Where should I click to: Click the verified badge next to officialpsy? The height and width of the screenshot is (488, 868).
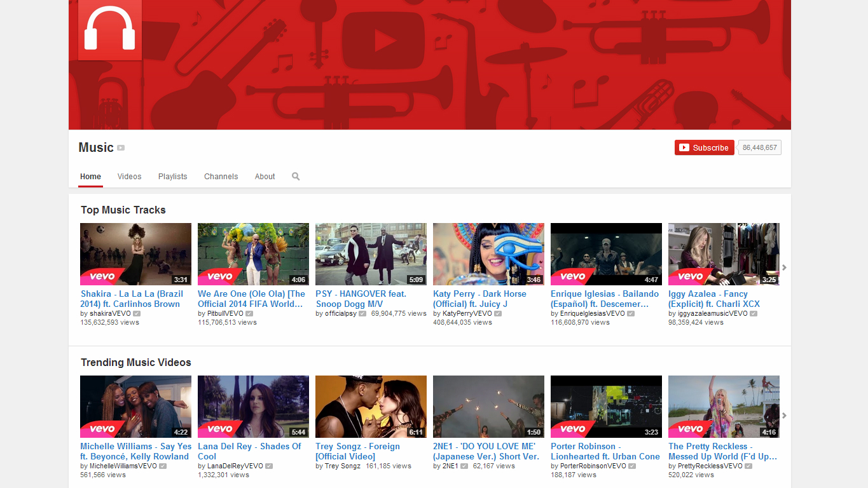pyautogui.click(x=362, y=314)
